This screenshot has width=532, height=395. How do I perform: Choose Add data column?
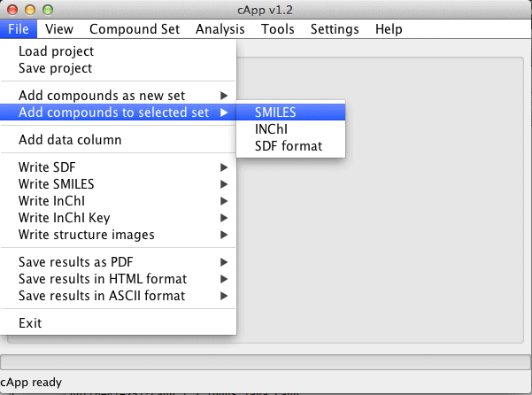pyautogui.click(x=118, y=140)
